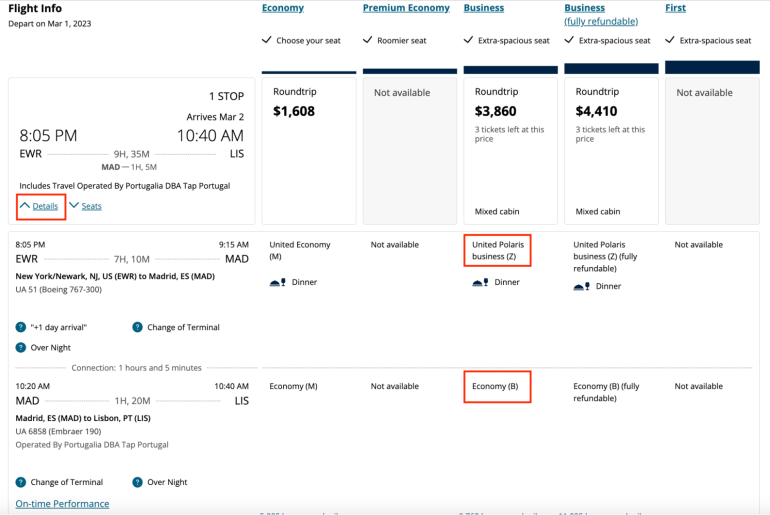Click Dinner meal icon under United Economy (M)

pyautogui.click(x=278, y=283)
